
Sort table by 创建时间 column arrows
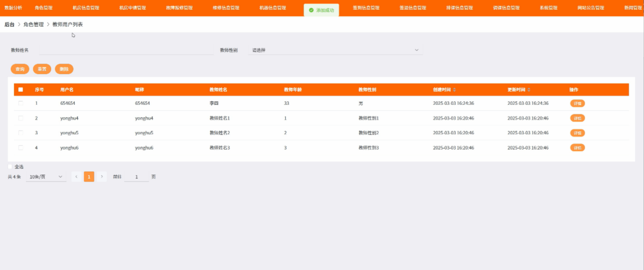(454, 90)
